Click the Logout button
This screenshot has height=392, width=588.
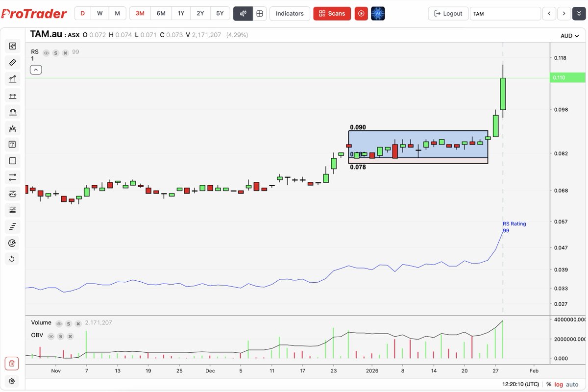448,13
